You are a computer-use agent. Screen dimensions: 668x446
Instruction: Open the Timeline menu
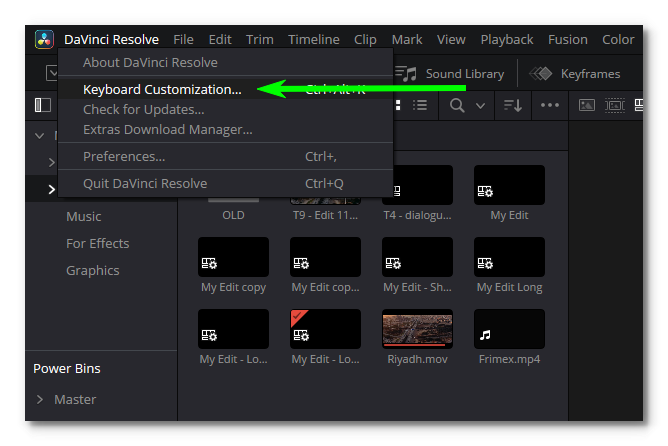[314, 40]
